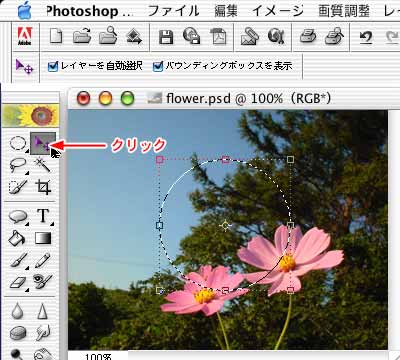Select the Eraser tool
Screen dimensions: 400x360
tap(18, 283)
